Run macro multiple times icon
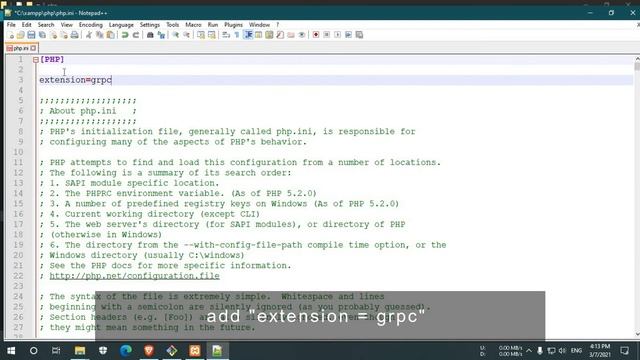640x360 pixels. click(x=348, y=35)
